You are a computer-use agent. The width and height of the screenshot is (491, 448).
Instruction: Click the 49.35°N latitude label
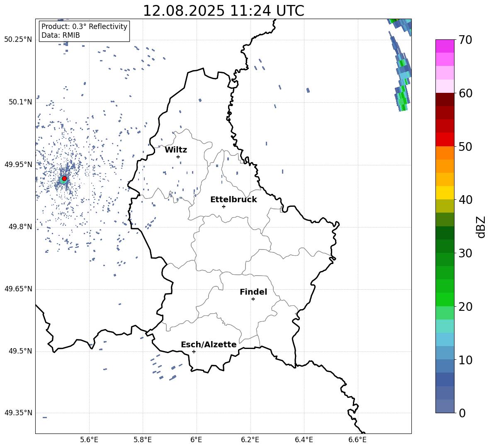coord(18,413)
